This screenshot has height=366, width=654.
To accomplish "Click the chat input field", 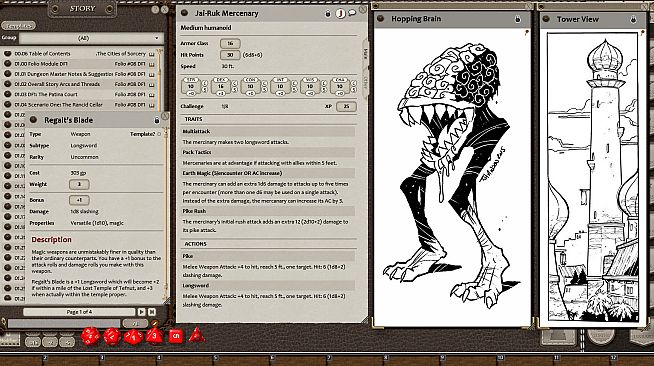I will tap(64, 323).
